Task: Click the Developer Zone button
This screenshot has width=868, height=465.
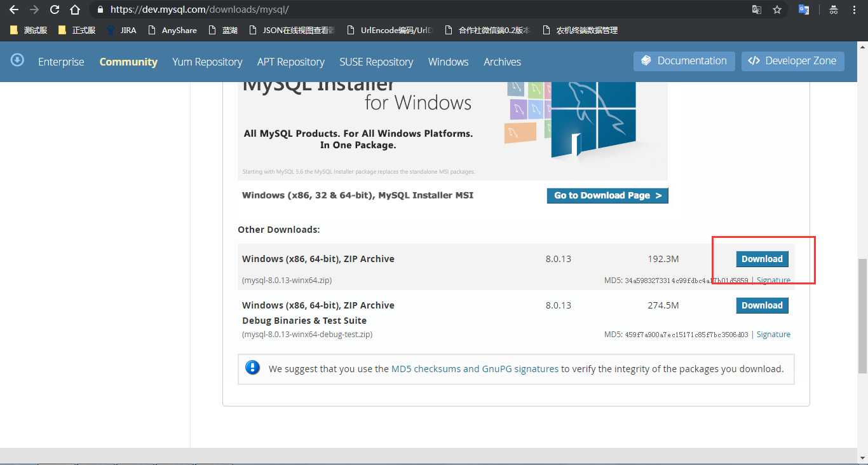Action: tap(793, 61)
